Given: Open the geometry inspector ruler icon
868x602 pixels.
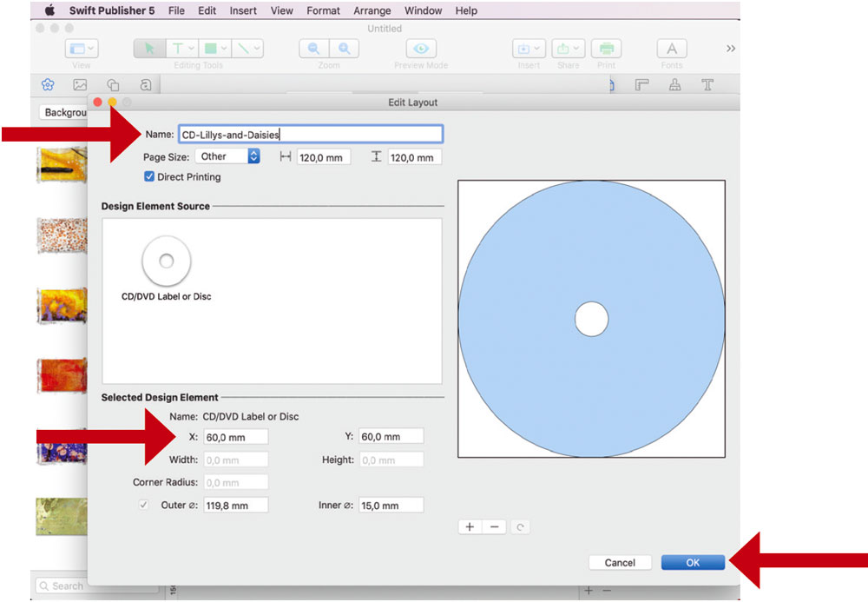Looking at the screenshot, I should point(642,85).
